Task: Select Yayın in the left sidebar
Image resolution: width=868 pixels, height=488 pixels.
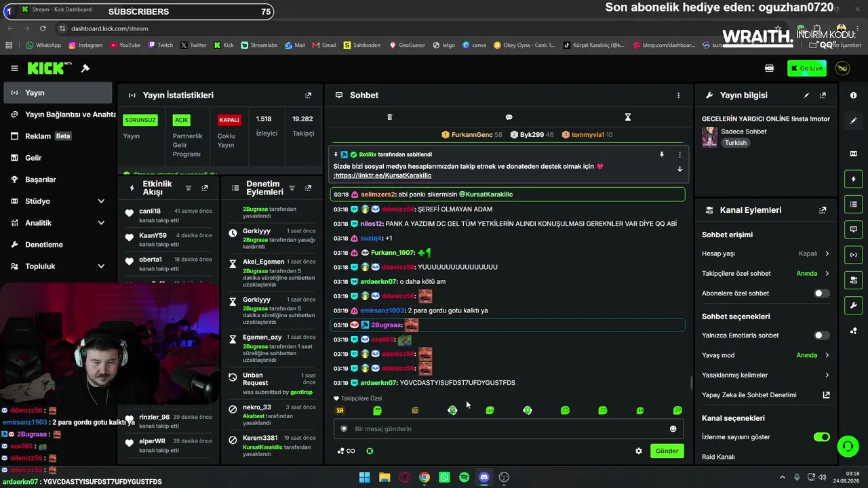Action: pyautogui.click(x=57, y=93)
